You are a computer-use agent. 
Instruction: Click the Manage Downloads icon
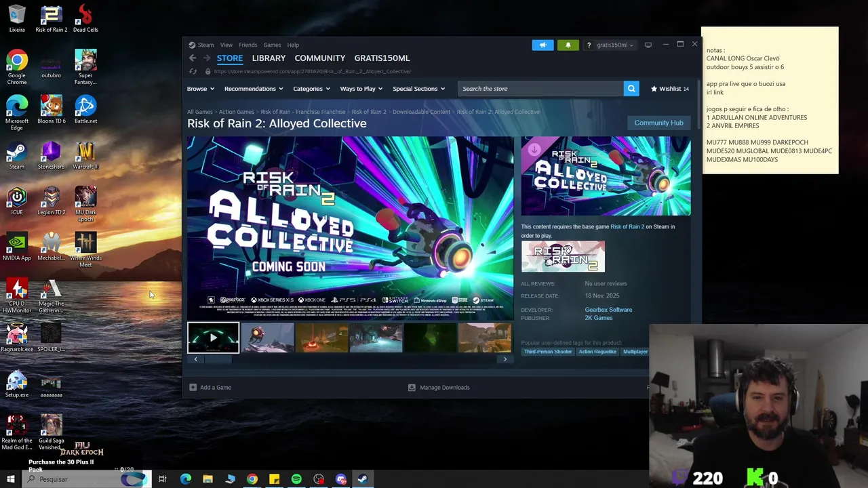(412, 387)
